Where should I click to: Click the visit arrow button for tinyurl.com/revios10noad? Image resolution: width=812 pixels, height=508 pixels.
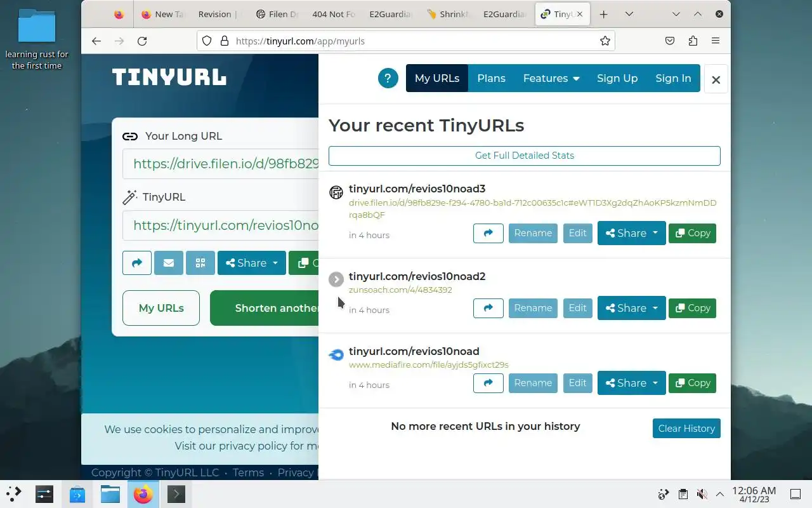click(488, 383)
